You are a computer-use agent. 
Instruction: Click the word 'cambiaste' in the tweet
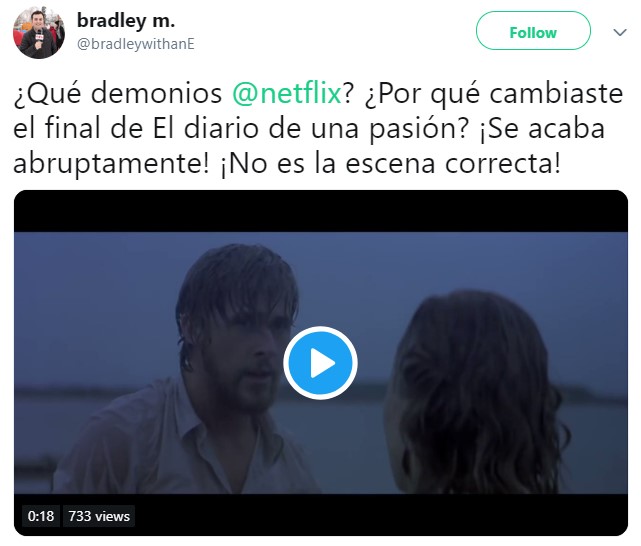556,93
